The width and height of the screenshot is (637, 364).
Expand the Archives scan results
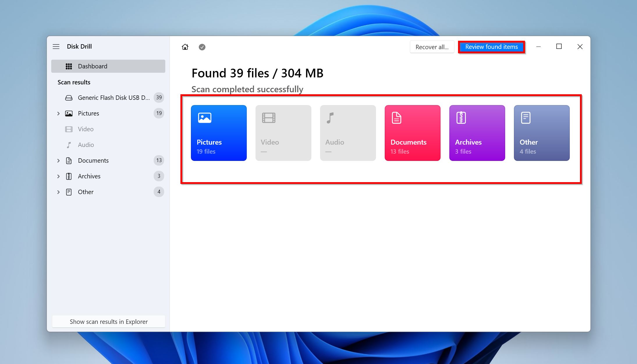tap(58, 176)
